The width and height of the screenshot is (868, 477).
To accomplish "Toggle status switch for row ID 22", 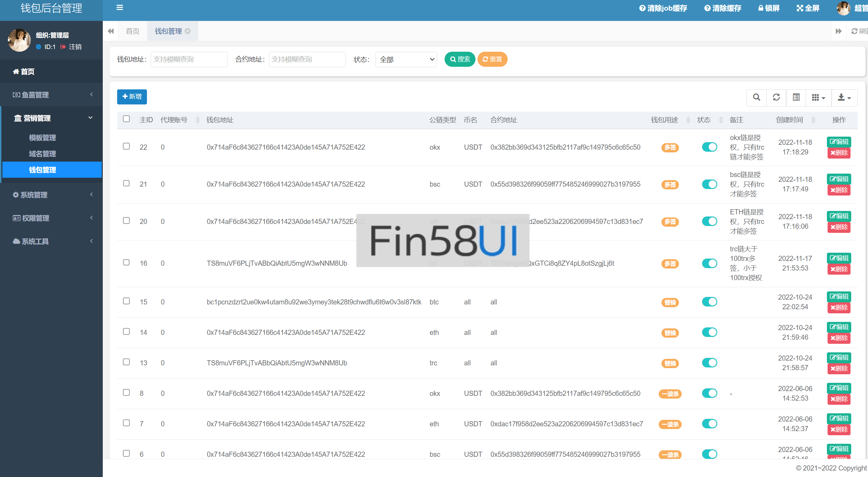I will [x=709, y=147].
